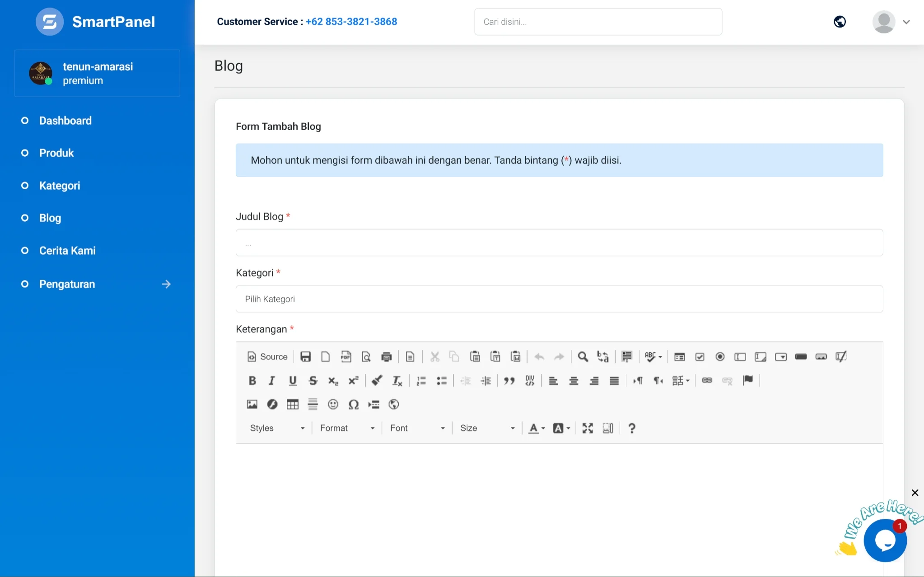Toggle the Source view of the editor
The image size is (924, 577).
point(267,357)
